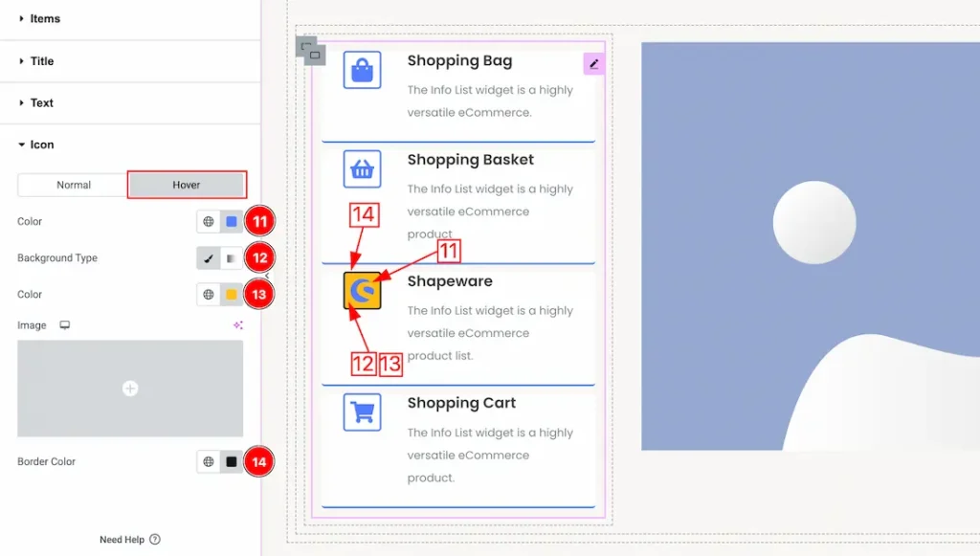The width and height of the screenshot is (980, 556).
Task: Edit widget with the pencil icon
Action: (593, 64)
